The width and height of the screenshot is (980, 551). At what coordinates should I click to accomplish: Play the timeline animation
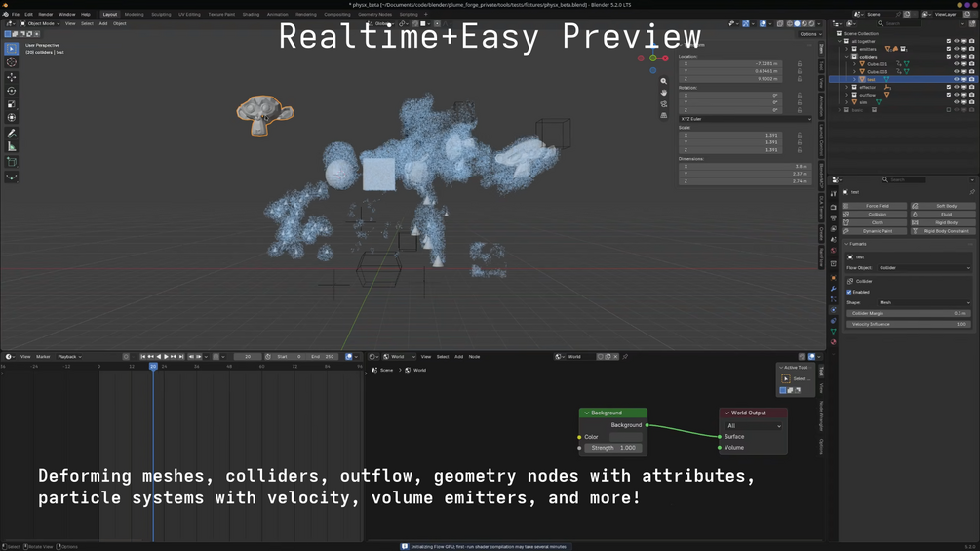pyautogui.click(x=166, y=357)
